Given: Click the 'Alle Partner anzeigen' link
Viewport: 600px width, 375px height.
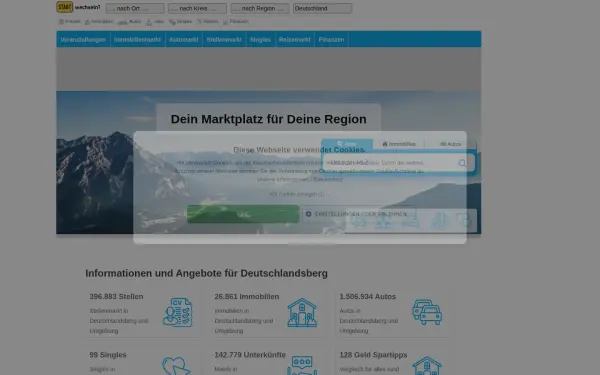Looking at the screenshot, I should (297, 194).
